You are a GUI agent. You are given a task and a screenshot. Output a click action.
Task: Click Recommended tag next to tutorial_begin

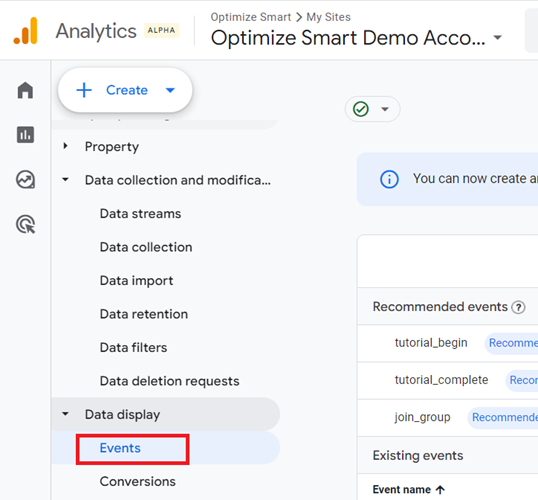tap(511, 343)
